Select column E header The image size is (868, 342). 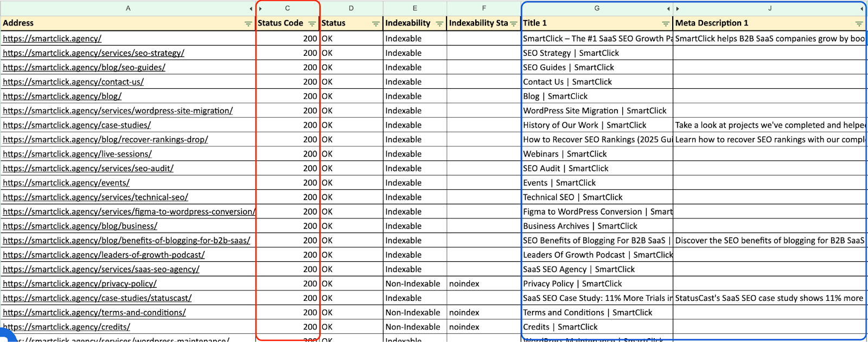click(415, 8)
